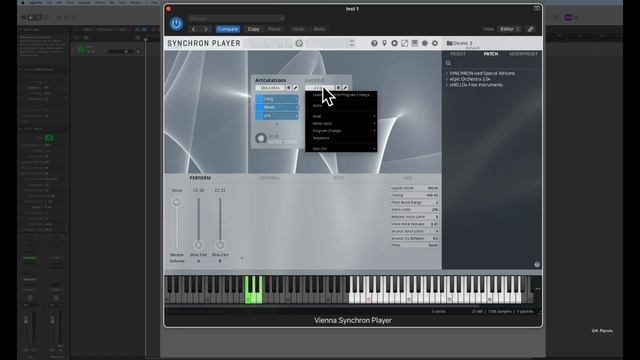The width and height of the screenshot is (640, 360).
Task: Click the location pin icon in Synchron toolbar
Action: (x=384, y=43)
